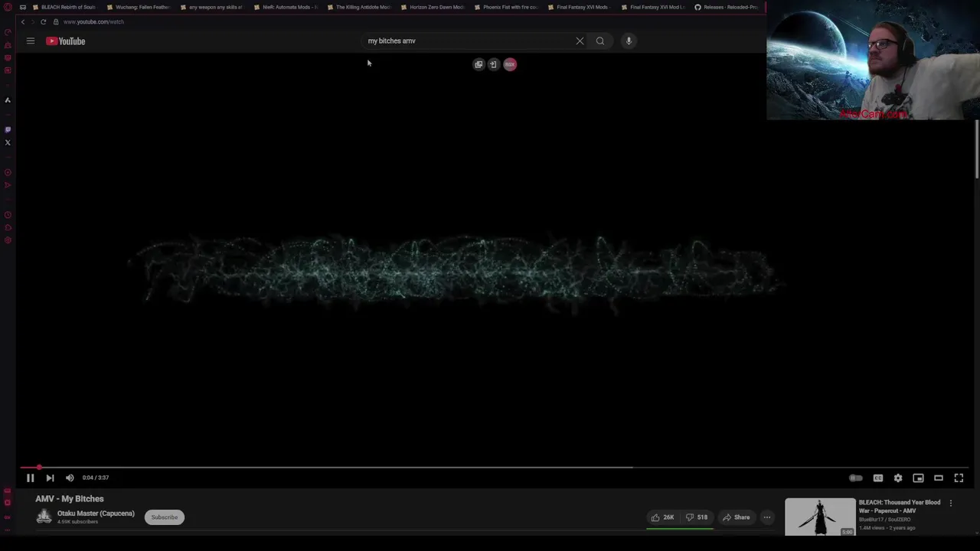Image resolution: width=980 pixels, height=551 pixels.
Task: Switch to the NieR: Automata Mods tab
Action: (286, 7)
